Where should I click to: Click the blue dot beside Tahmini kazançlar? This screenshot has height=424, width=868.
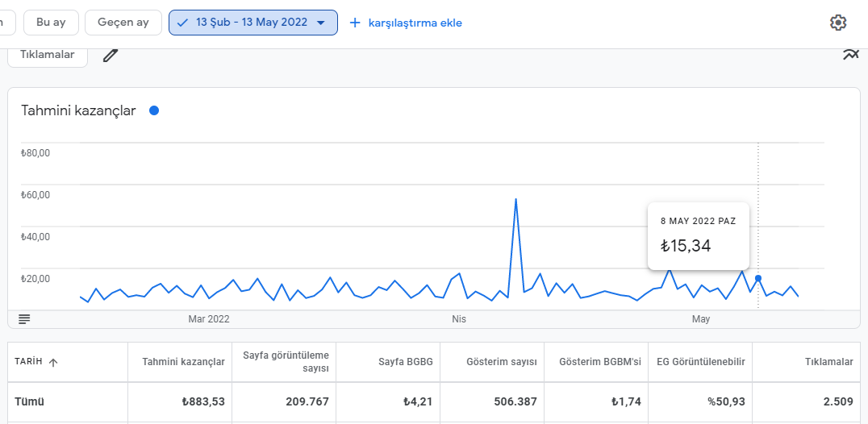point(154,110)
